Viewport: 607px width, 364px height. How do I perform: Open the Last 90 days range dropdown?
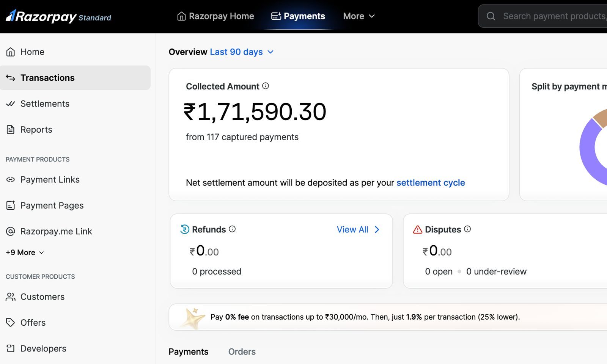click(x=242, y=52)
